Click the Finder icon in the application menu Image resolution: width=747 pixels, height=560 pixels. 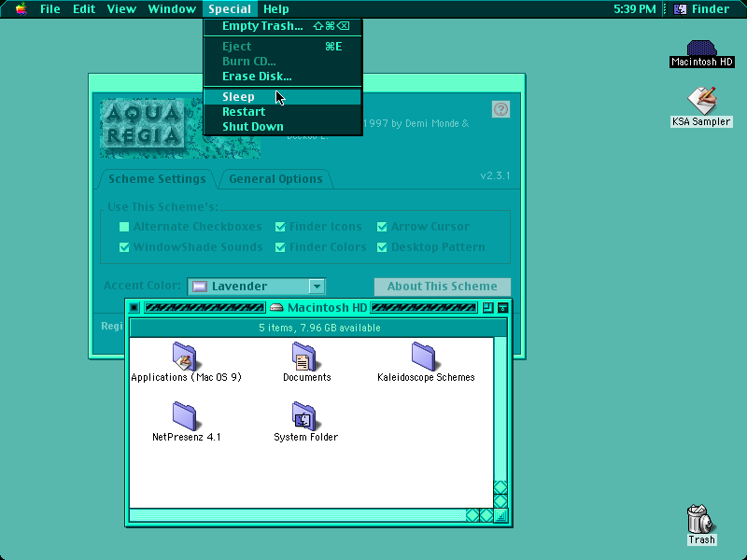[x=680, y=9]
